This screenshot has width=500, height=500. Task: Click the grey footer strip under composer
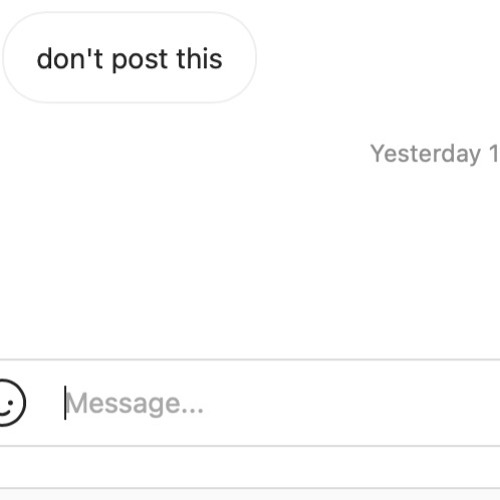click(x=250, y=467)
